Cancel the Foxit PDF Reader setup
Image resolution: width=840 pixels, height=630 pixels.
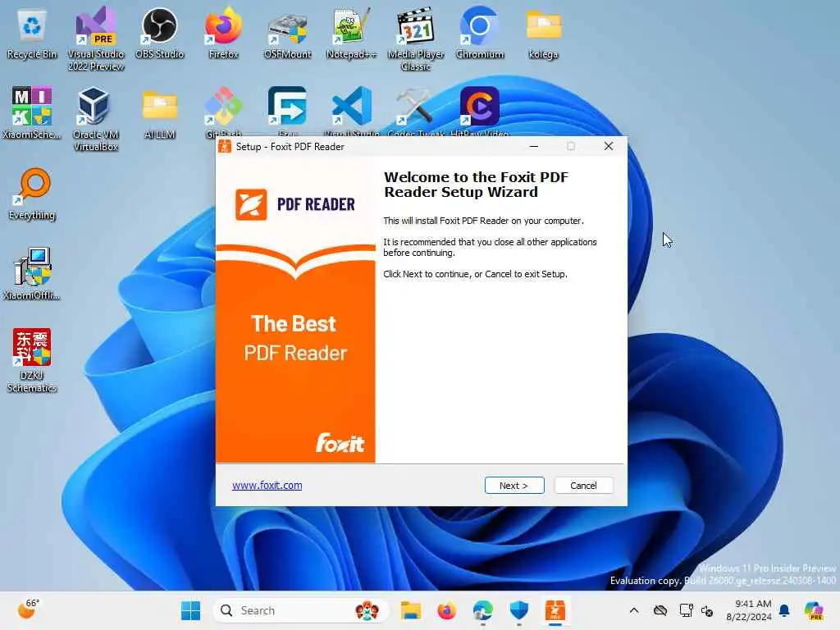coord(583,486)
